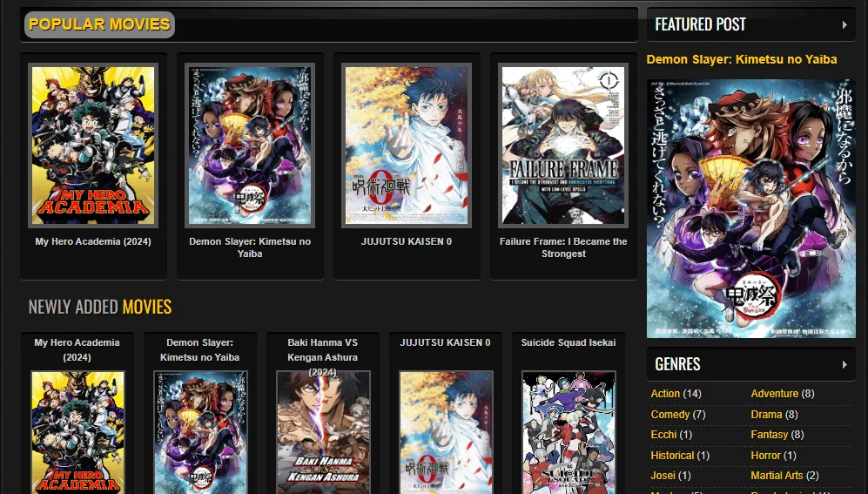Click the 'JUJUTSU KAISEN 0' title in Newly Added
The height and width of the screenshot is (494, 868).
(x=445, y=342)
